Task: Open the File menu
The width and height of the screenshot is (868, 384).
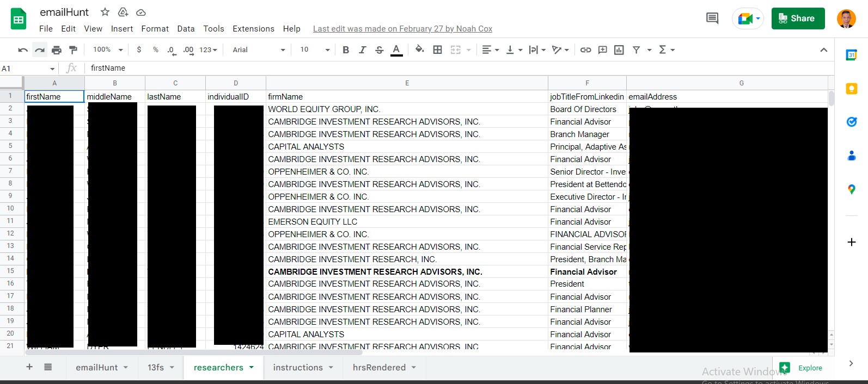Action: (x=46, y=29)
